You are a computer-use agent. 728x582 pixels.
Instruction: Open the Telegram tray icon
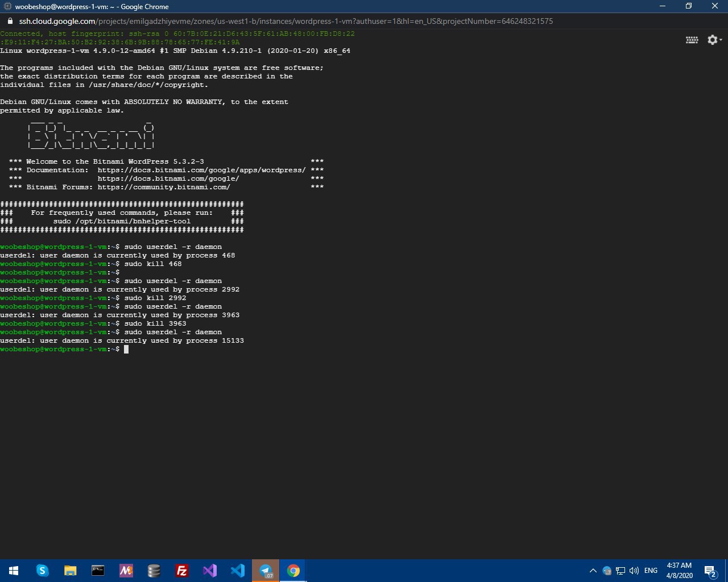click(606, 571)
